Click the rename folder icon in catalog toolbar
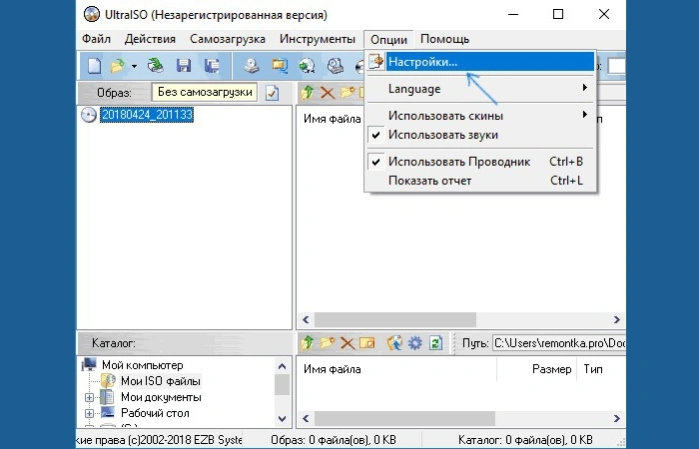This screenshot has width=699, height=449. tap(367, 343)
